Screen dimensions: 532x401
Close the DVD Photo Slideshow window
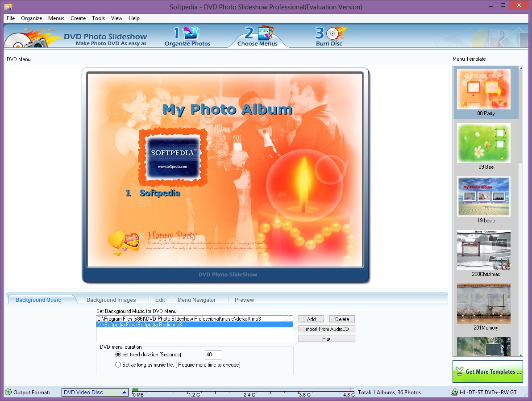[519, 5]
